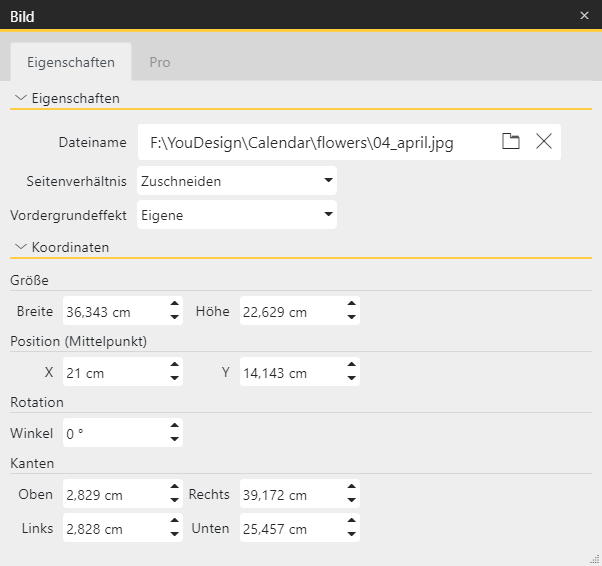Image resolution: width=602 pixels, height=566 pixels.
Task: Click the Breite value input field
Action: [x=112, y=312]
